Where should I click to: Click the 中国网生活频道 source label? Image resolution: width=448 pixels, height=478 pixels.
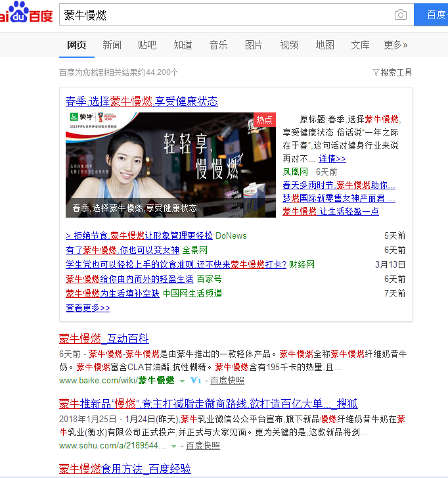click(x=192, y=293)
